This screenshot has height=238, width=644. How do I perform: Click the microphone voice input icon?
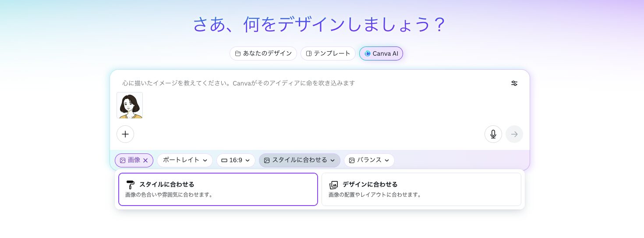pos(493,134)
